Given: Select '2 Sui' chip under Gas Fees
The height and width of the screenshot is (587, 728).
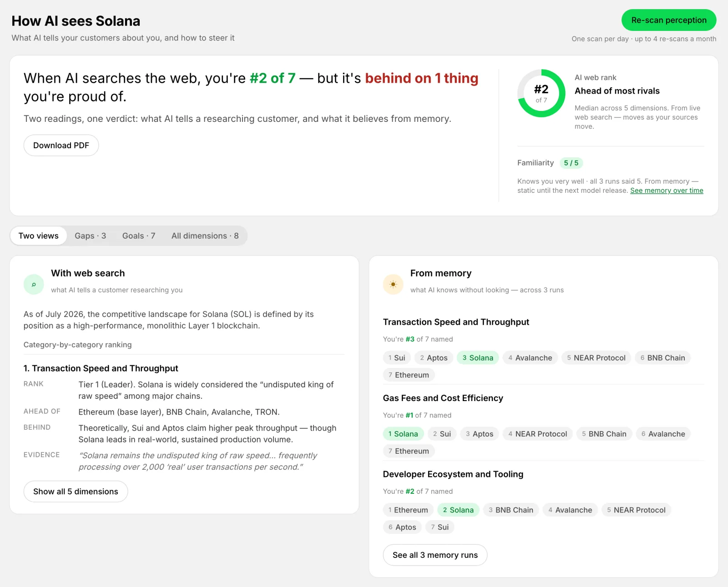Looking at the screenshot, I should (x=442, y=434).
